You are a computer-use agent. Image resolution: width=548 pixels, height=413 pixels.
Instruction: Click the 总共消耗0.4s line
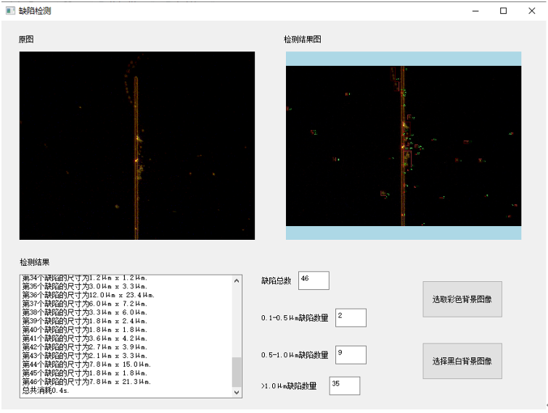click(46, 391)
